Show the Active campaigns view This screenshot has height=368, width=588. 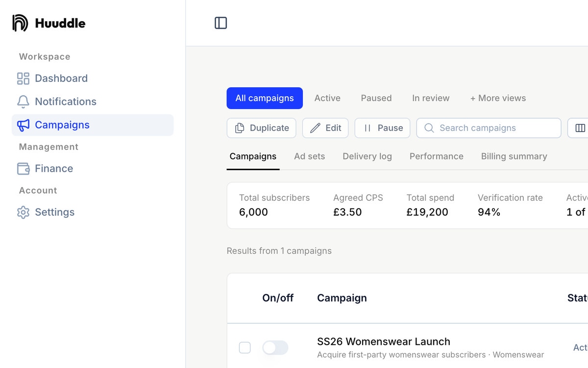[327, 98]
